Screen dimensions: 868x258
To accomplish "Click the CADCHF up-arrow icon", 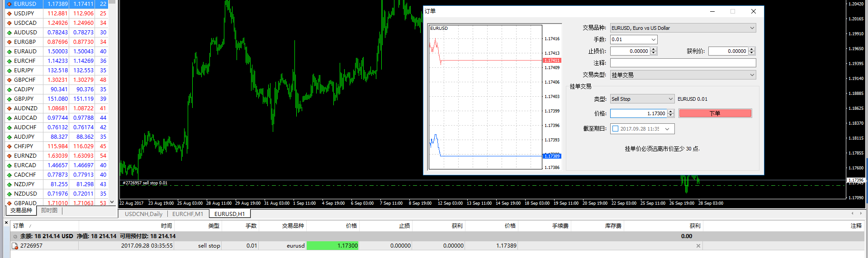I will pos(9,175).
